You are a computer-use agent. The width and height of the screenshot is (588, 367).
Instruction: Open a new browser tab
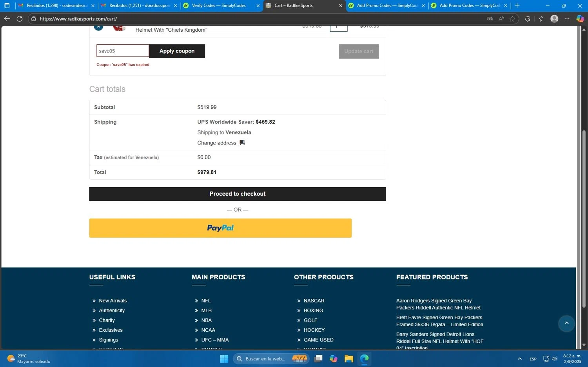pyautogui.click(x=517, y=5)
